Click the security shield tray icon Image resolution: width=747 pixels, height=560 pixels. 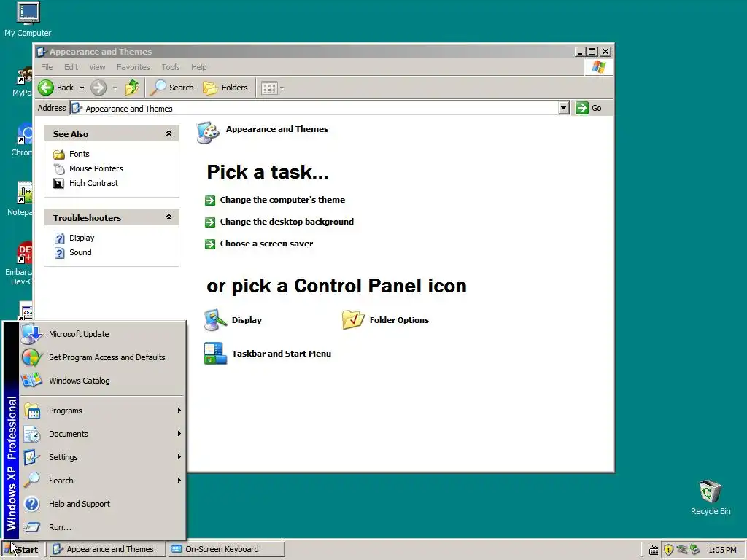[668, 550]
